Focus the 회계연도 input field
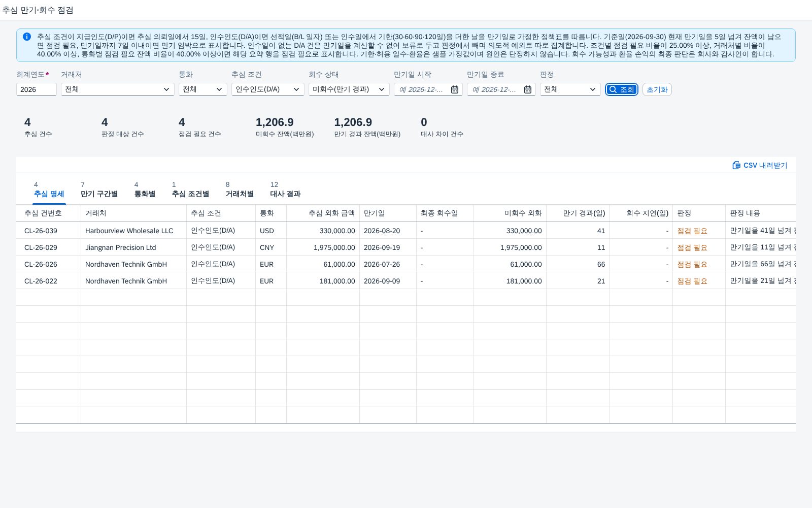 (x=37, y=89)
